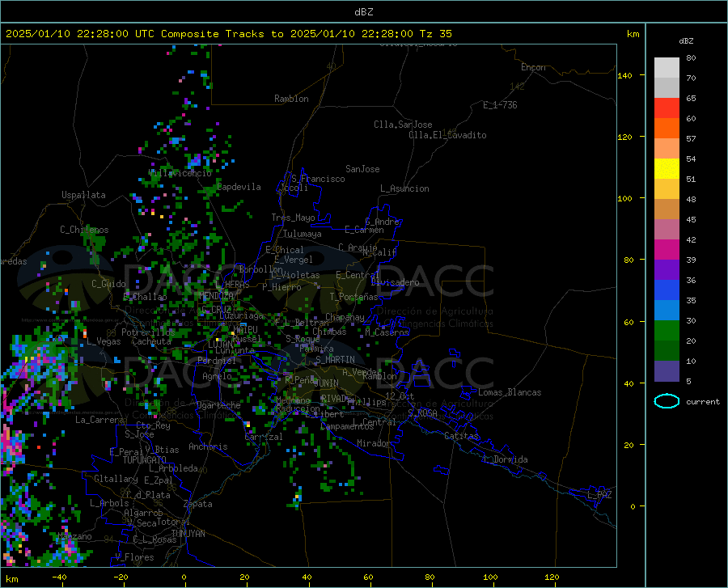Click the L_Vegas map label
Image resolution: width=728 pixels, height=588 pixels.
tap(104, 341)
